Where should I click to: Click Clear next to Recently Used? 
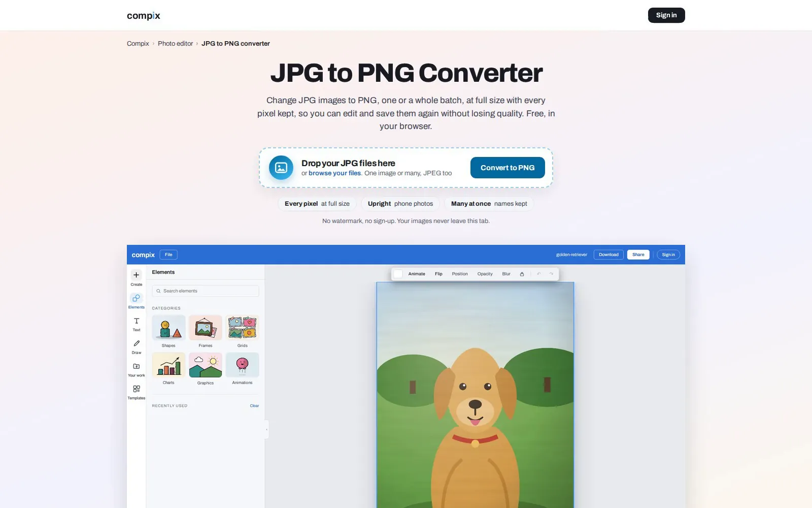click(x=254, y=406)
